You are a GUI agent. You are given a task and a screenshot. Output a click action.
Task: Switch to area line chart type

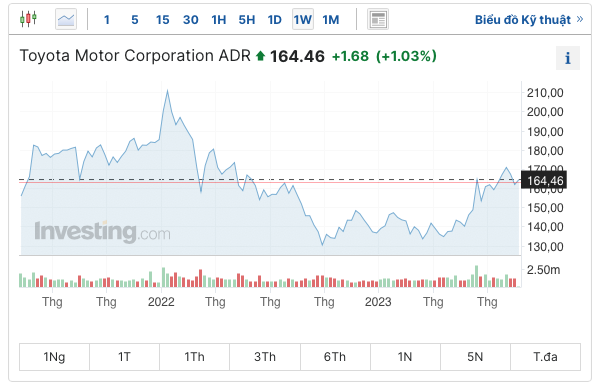tap(66, 19)
